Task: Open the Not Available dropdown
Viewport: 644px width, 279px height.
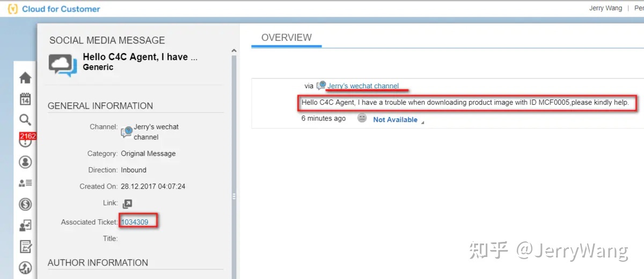Action: click(x=397, y=120)
